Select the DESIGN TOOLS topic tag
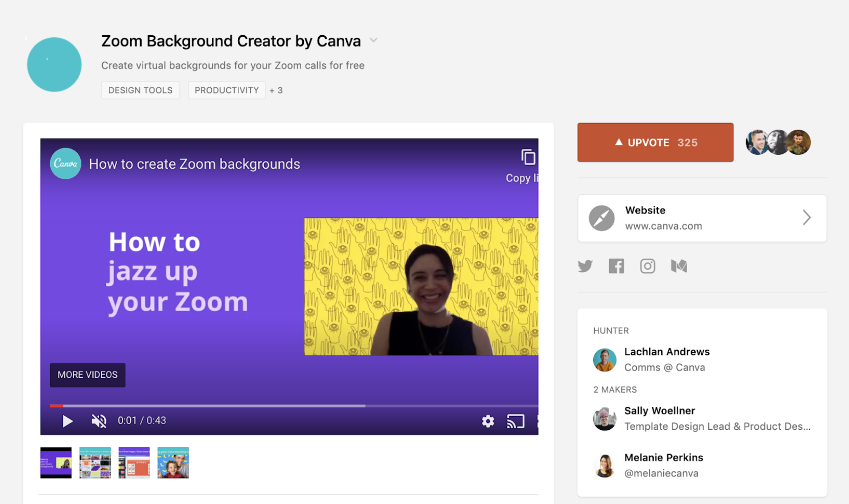This screenshot has height=504, width=849. [x=140, y=90]
